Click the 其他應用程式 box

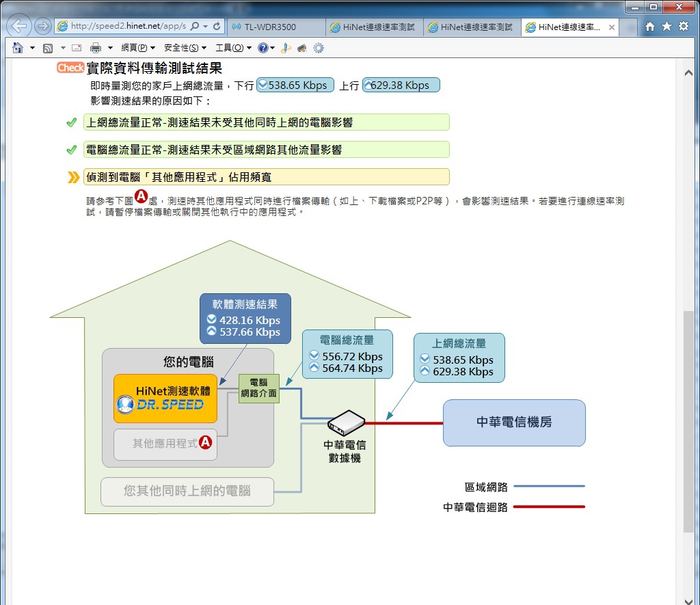pos(165,444)
